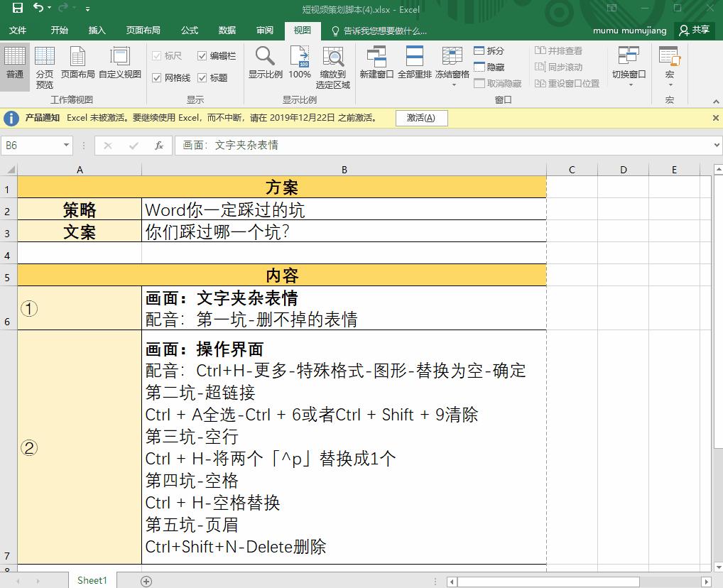This screenshot has width=723, height=588.
Task: Switch to the 开始 ribbon tab
Action: coord(59,31)
